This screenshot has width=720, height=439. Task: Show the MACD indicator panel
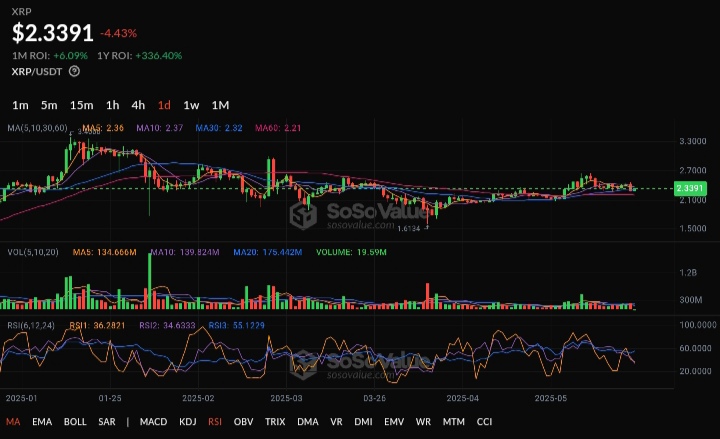pyautogui.click(x=153, y=422)
